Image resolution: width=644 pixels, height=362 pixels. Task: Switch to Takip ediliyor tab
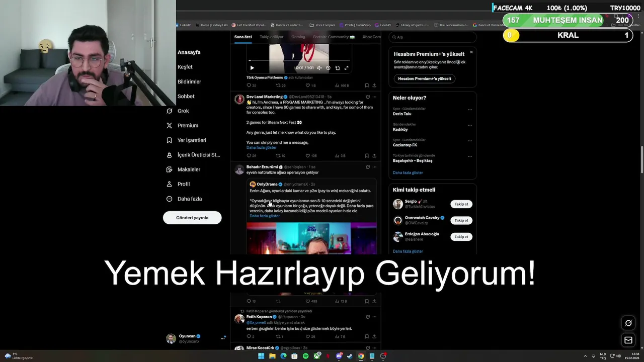(x=271, y=37)
